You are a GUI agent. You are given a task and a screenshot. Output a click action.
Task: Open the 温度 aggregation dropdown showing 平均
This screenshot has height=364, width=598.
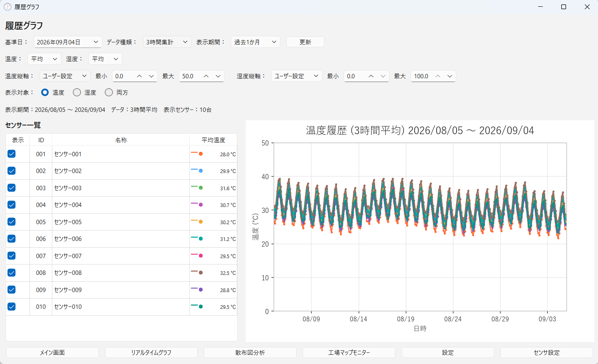click(x=44, y=59)
